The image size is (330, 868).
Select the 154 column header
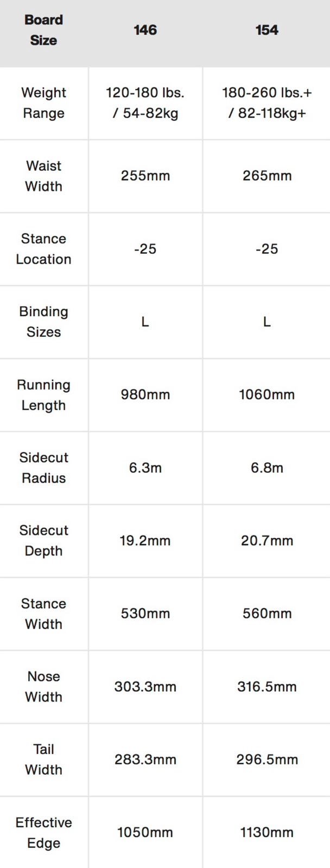[266, 30]
